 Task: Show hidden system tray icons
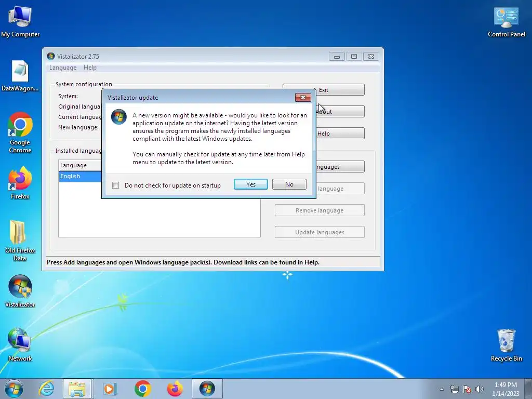[x=442, y=389]
